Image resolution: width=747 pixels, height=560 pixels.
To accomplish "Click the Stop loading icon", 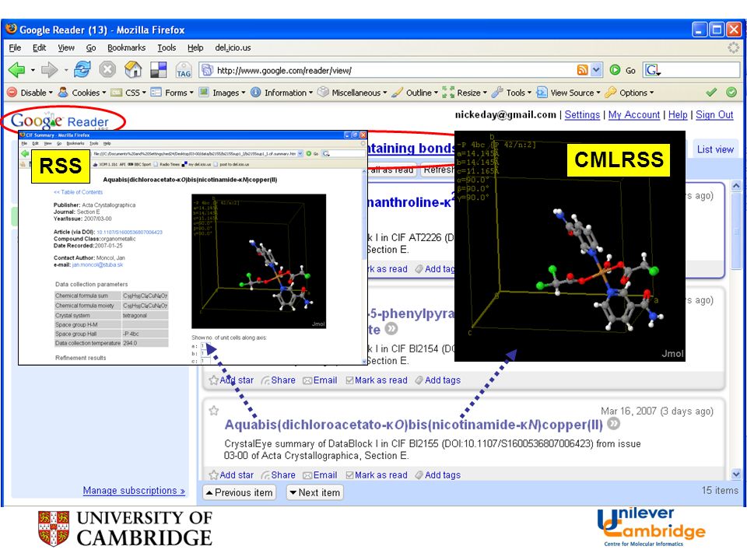I will pos(107,69).
